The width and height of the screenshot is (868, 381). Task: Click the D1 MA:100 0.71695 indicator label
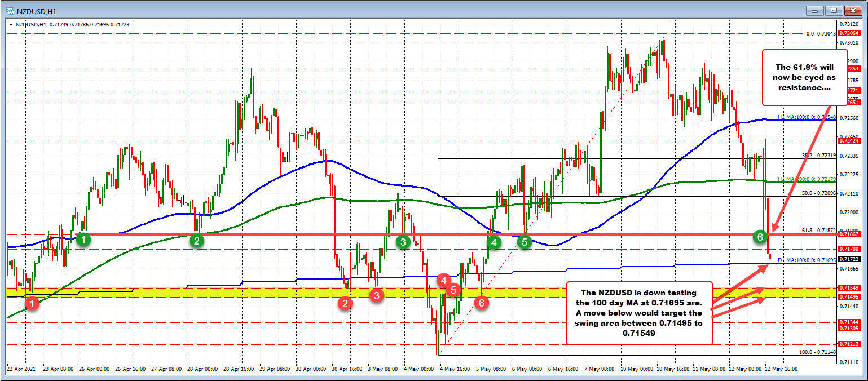click(x=807, y=260)
